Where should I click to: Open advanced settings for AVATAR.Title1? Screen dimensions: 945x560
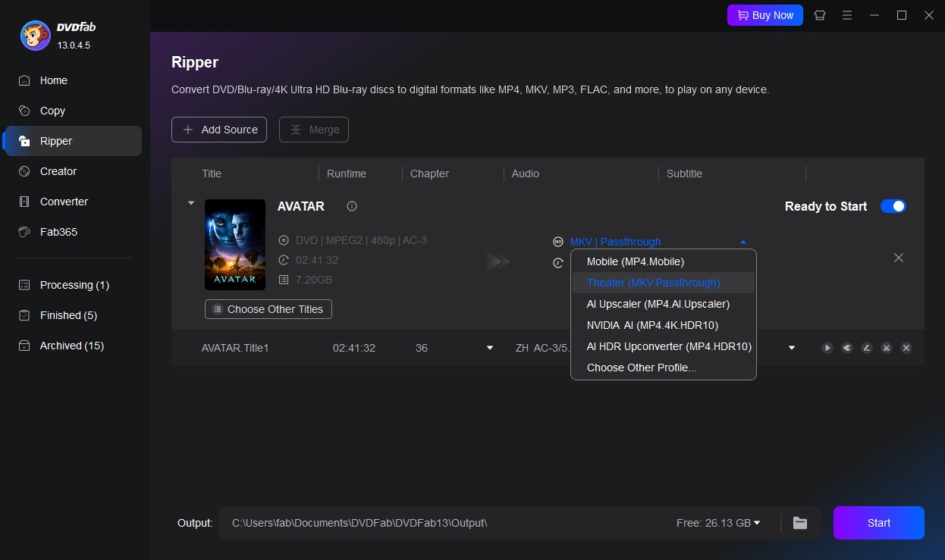point(847,348)
